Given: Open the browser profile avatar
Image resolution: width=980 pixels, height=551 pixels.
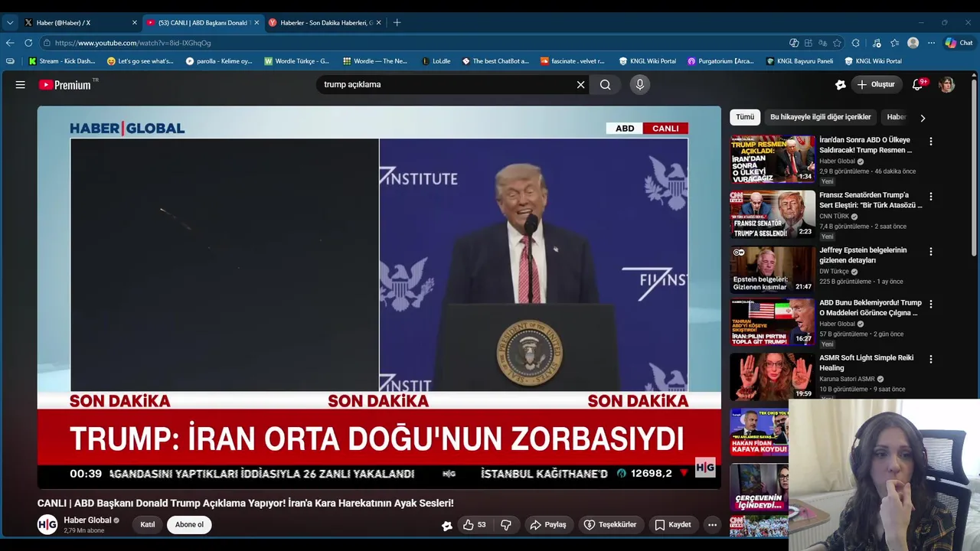Looking at the screenshot, I should pyautogui.click(x=913, y=43).
